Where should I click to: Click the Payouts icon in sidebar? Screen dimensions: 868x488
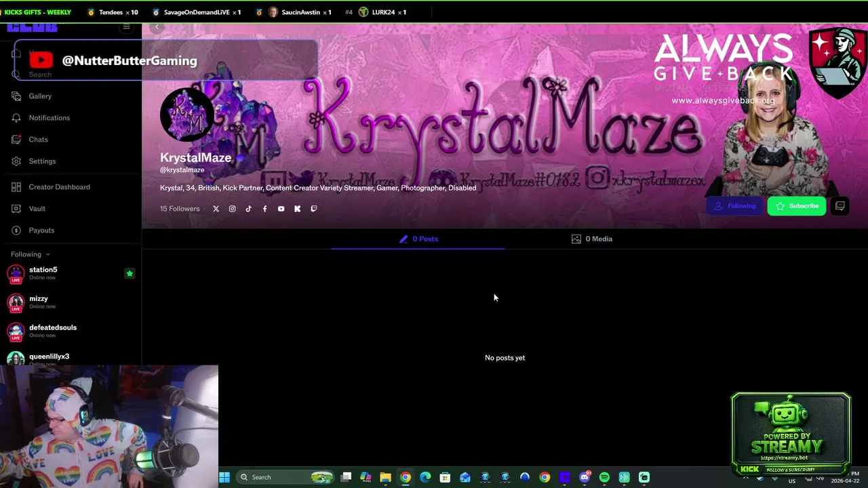tap(16, 230)
